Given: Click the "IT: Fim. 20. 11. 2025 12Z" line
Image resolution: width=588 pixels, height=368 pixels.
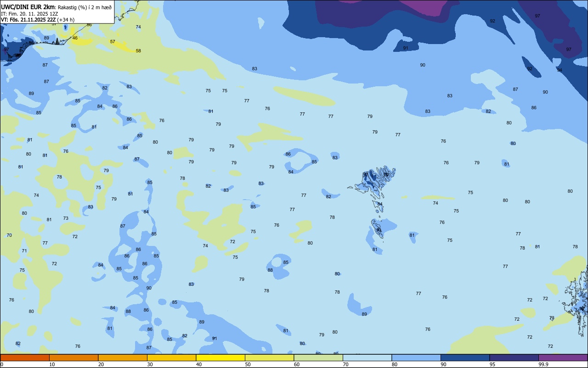Looking at the screenshot, I should pos(29,14).
